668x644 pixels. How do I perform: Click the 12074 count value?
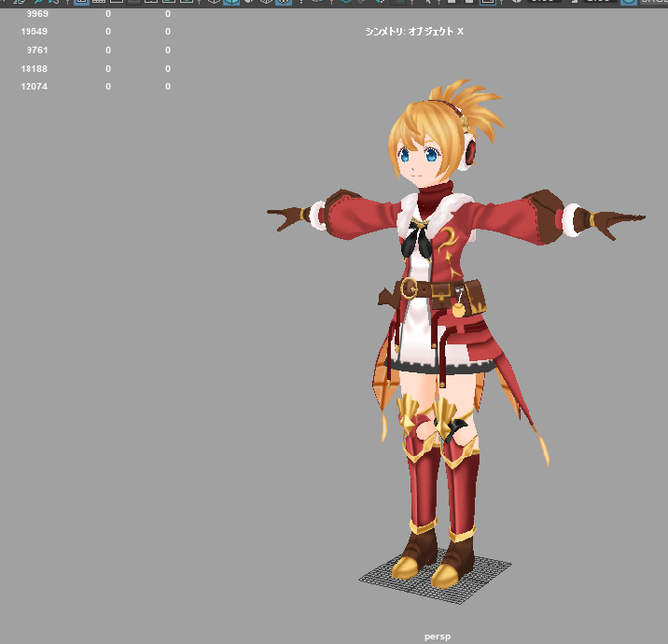(34, 86)
